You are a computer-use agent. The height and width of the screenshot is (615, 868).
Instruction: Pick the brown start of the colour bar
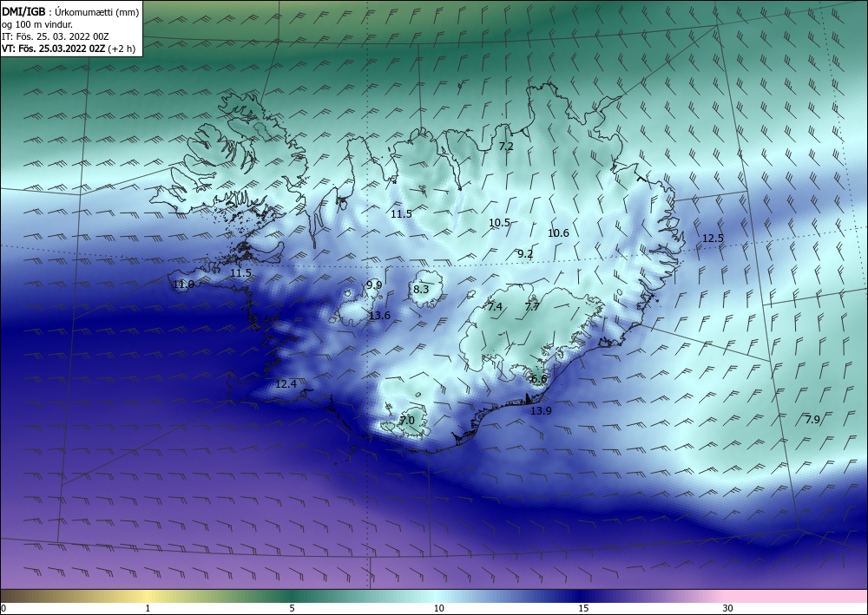[x=16, y=596]
